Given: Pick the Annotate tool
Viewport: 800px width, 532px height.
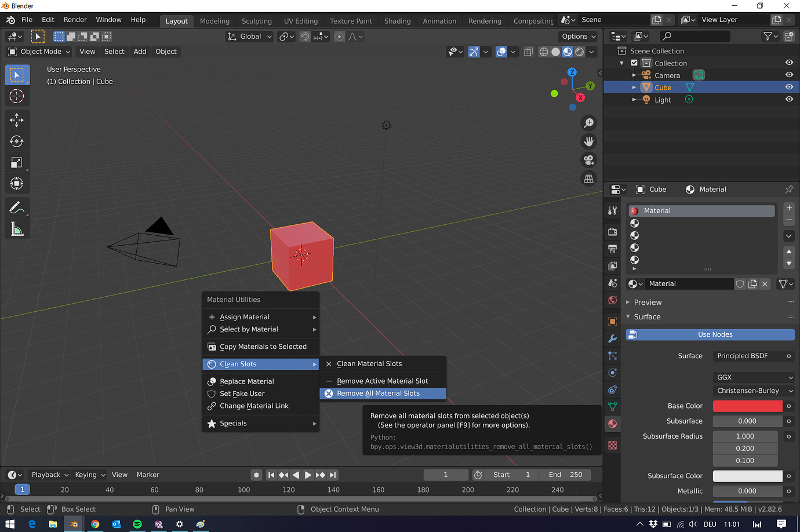Looking at the screenshot, I should click(x=17, y=207).
